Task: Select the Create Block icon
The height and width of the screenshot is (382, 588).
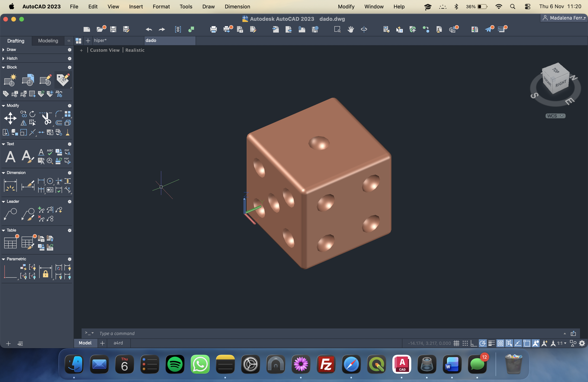Action: [x=10, y=80]
